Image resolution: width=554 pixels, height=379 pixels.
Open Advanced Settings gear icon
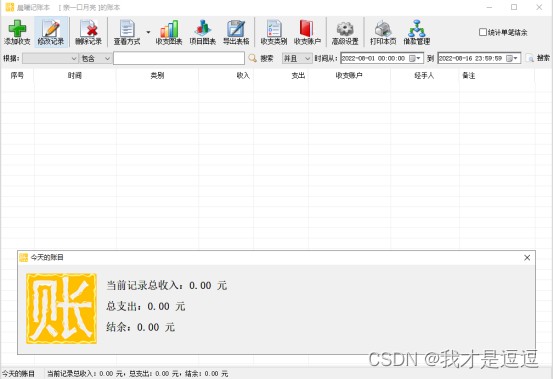345,32
